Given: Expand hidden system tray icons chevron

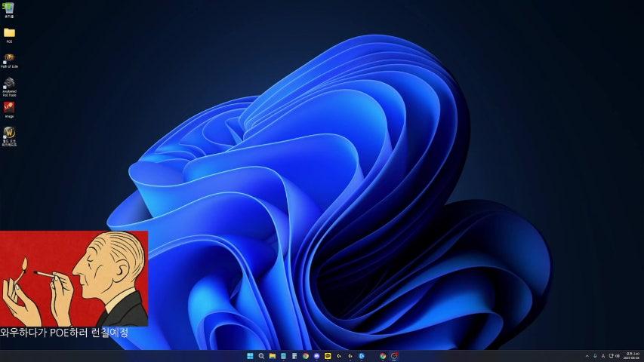Looking at the screenshot, I should click(587, 356).
